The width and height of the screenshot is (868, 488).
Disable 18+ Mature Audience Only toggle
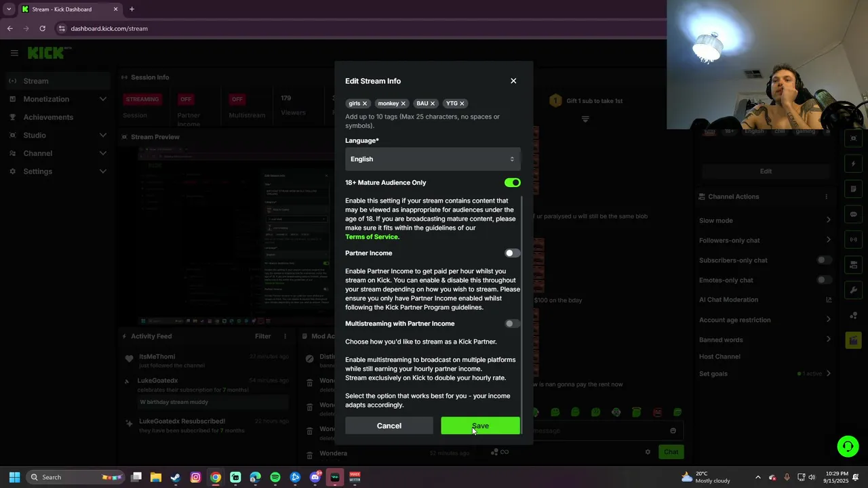click(x=512, y=182)
